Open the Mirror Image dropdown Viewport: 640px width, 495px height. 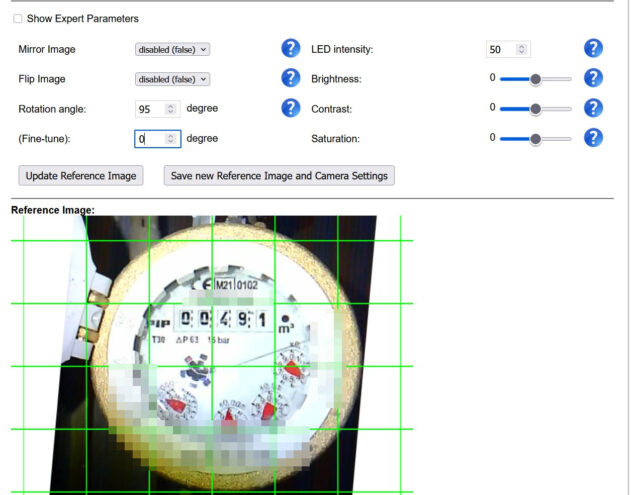[173, 49]
